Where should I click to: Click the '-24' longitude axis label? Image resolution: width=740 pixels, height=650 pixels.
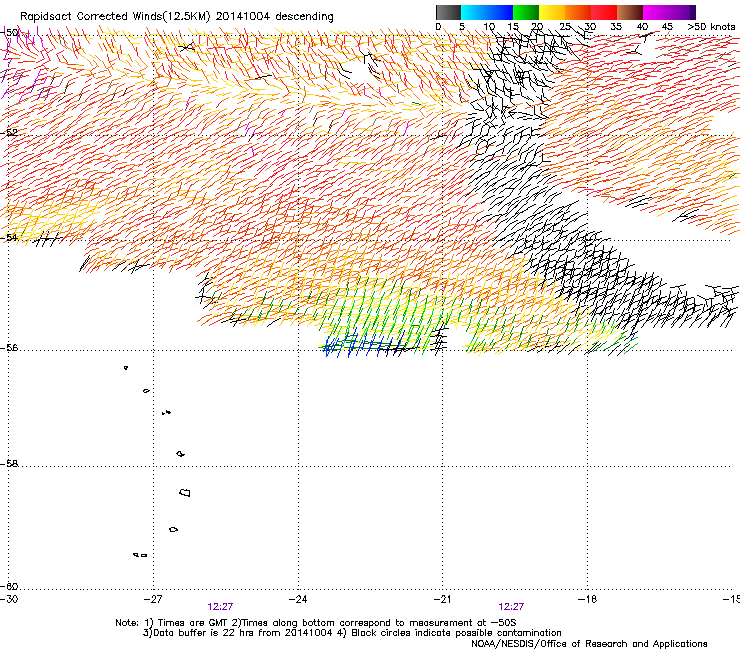pos(298,599)
